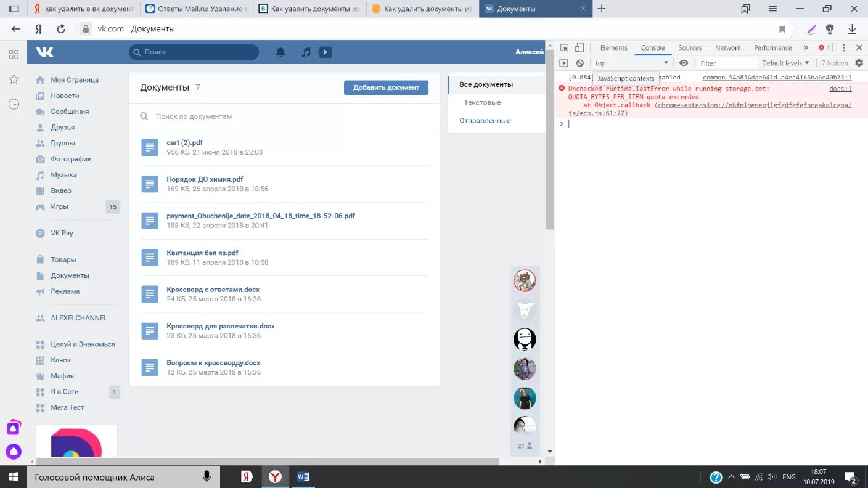This screenshot has height=488, width=868.
Task: Go back in the browser
Action: 16,29
